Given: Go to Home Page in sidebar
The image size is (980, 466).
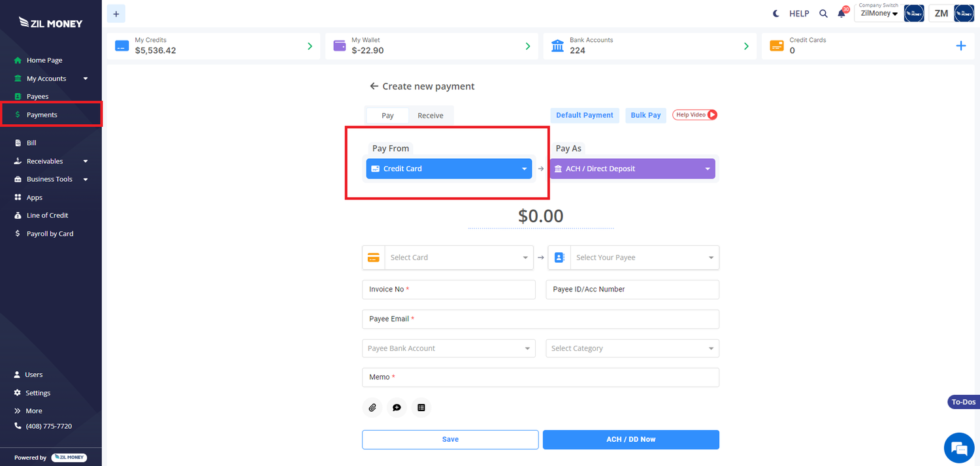Looking at the screenshot, I should pyautogui.click(x=44, y=60).
